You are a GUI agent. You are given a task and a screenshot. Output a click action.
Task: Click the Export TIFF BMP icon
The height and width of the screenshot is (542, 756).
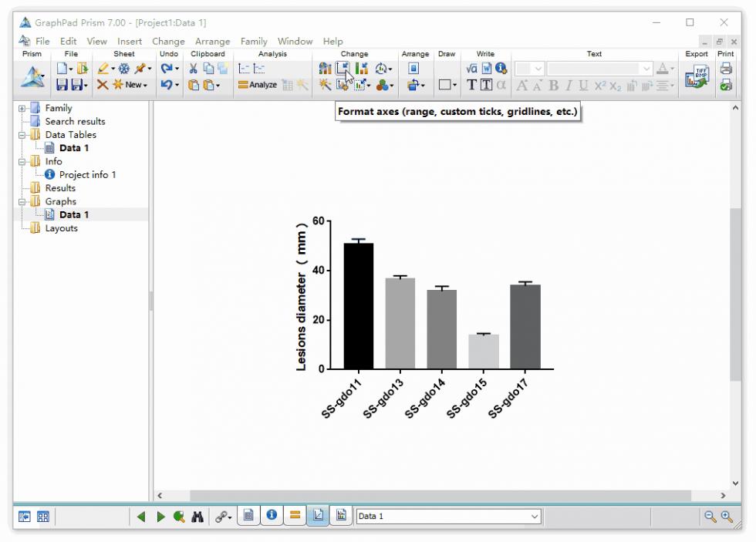(x=697, y=76)
